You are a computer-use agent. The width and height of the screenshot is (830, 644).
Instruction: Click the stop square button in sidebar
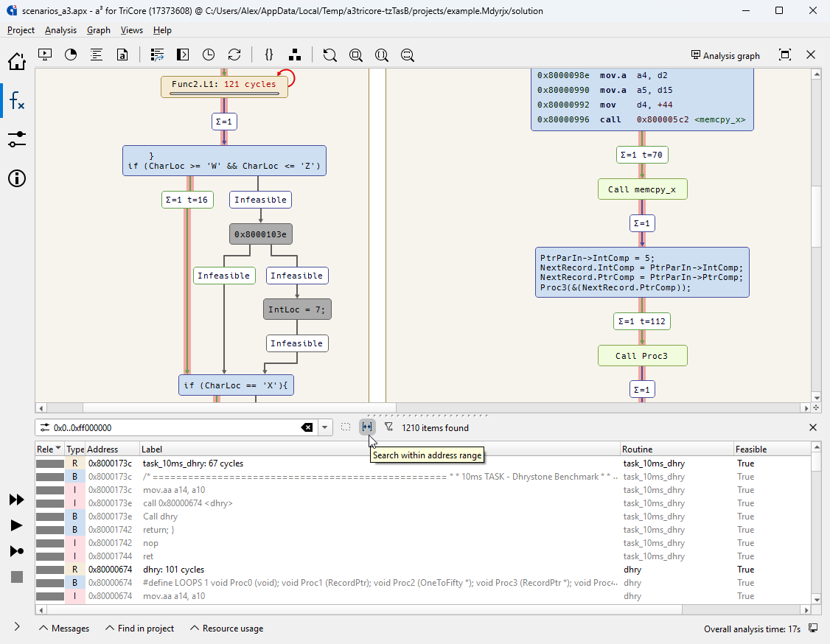click(17, 577)
